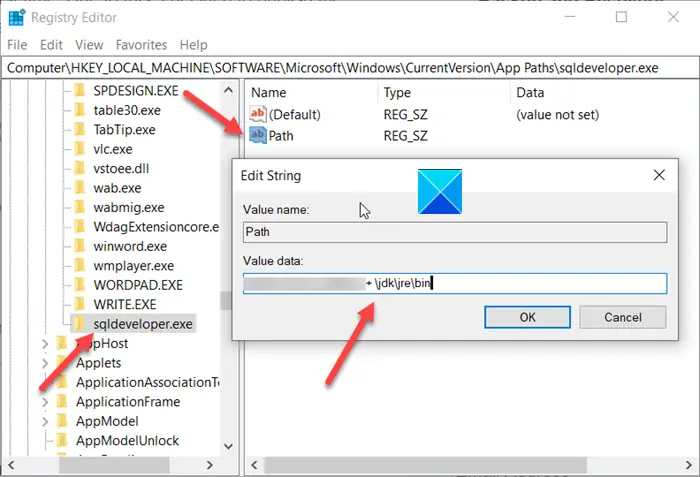700x477 pixels.
Task: Close the Edit String dialog
Action: point(659,175)
